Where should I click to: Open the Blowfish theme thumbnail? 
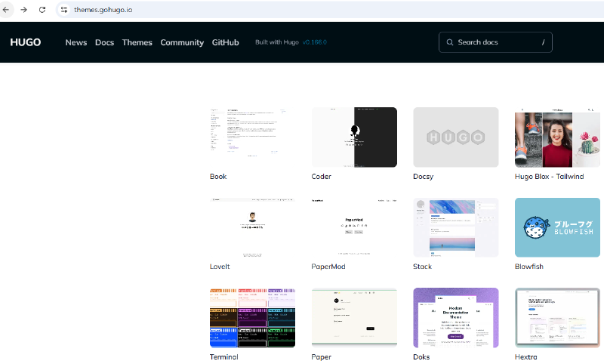[557, 227]
